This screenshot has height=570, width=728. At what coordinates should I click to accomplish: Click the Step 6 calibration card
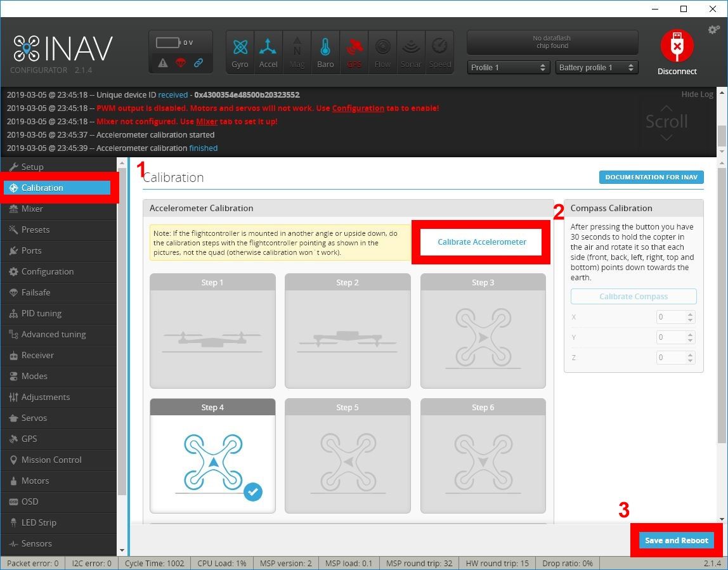tap(483, 456)
